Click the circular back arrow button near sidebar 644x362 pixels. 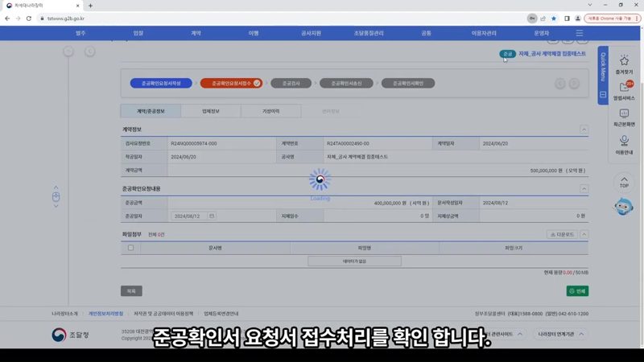coord(90,51)
